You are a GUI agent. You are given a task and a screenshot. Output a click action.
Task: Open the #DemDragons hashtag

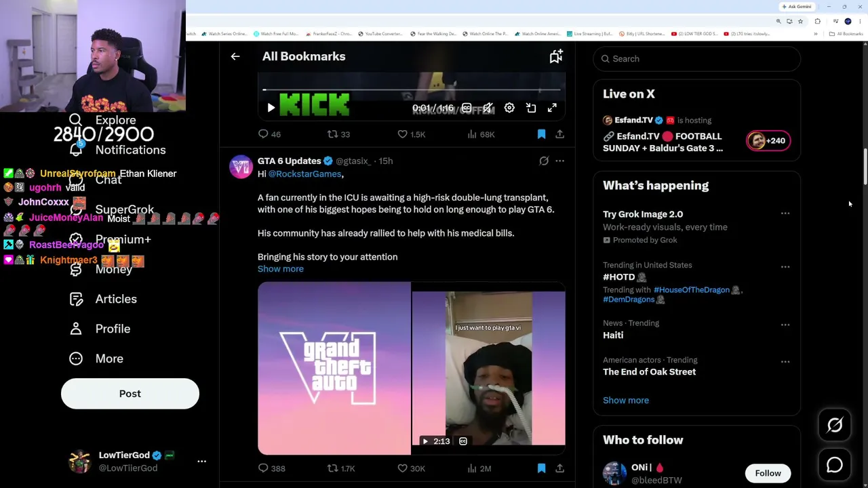(629, 300)
